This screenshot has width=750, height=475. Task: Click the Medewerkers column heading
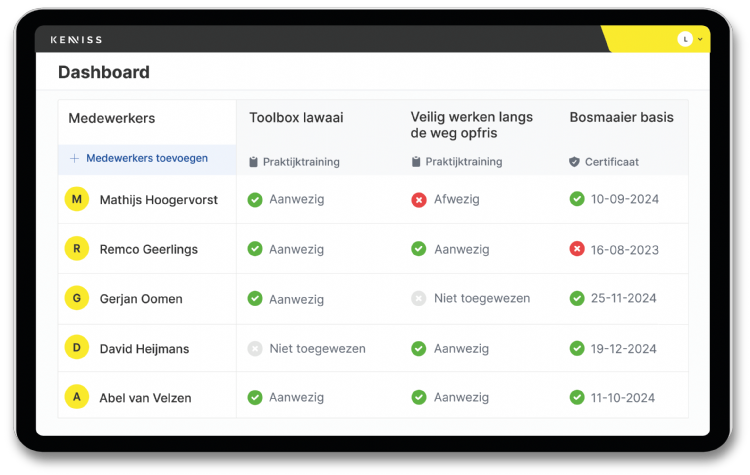coord(112,118)
